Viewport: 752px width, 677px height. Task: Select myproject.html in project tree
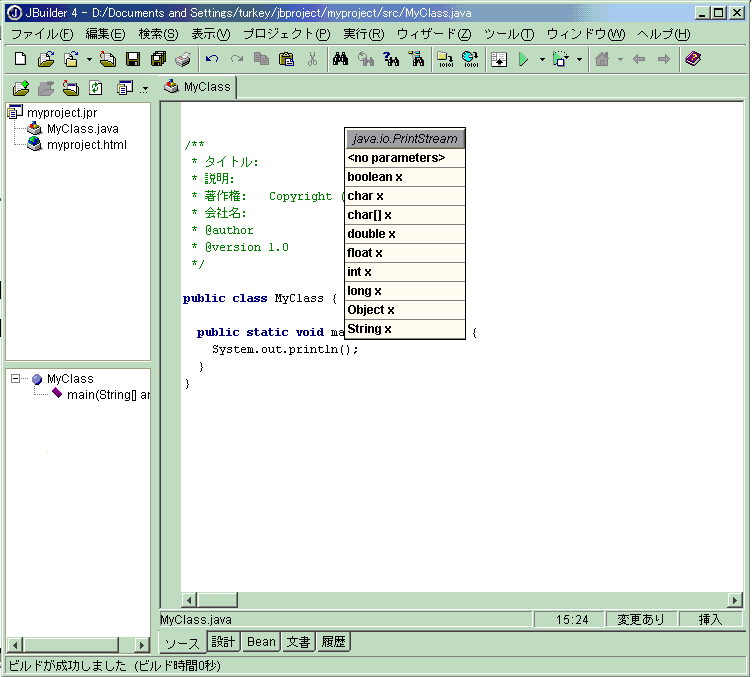tap(86, 145)
